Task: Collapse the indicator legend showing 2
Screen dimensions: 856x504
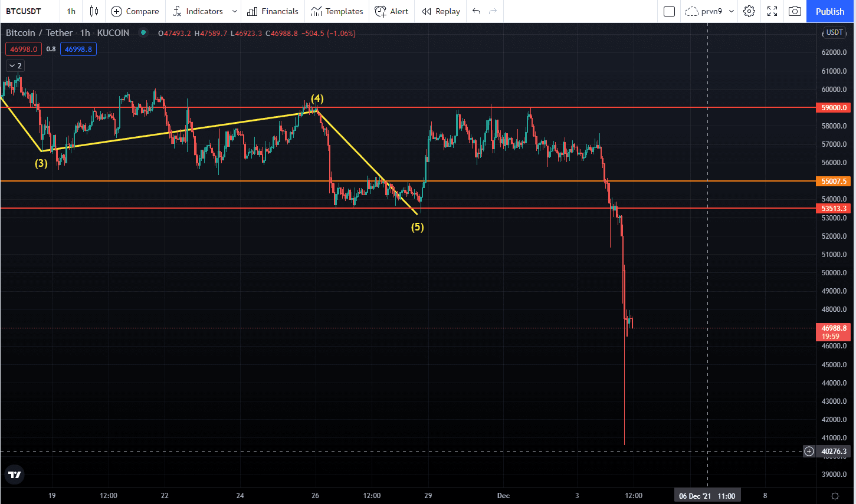Action: tap(15, 66)
